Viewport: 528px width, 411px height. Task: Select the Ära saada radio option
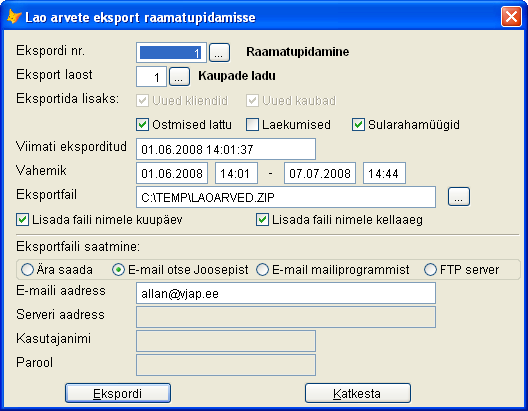click(x=28, y=270)
